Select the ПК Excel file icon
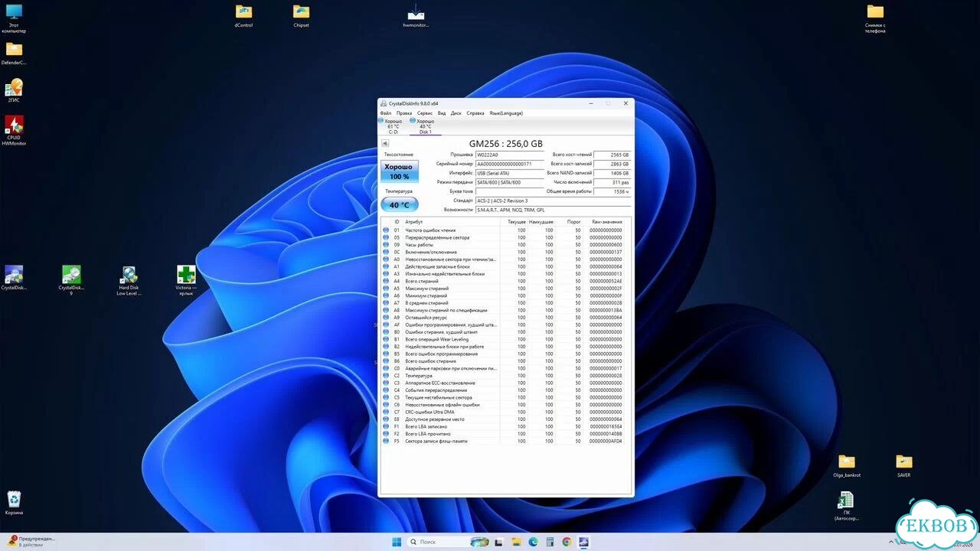Screen dimensions: 980x551 847,507
